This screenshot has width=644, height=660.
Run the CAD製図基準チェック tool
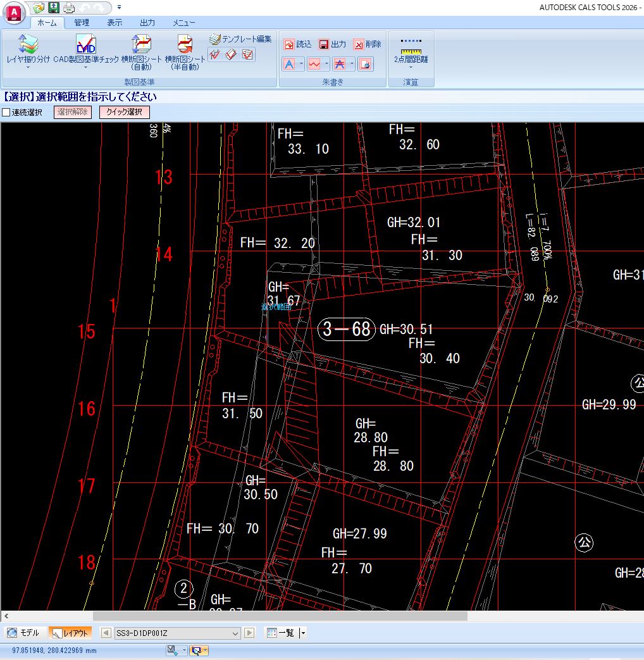click(x=85, y=44)
